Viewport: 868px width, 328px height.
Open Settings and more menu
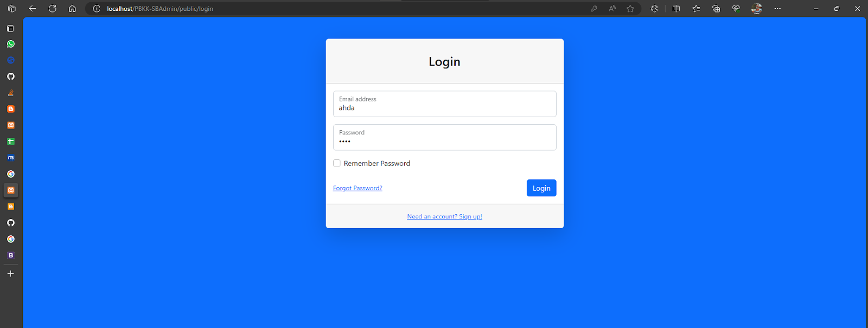[777, 9]
